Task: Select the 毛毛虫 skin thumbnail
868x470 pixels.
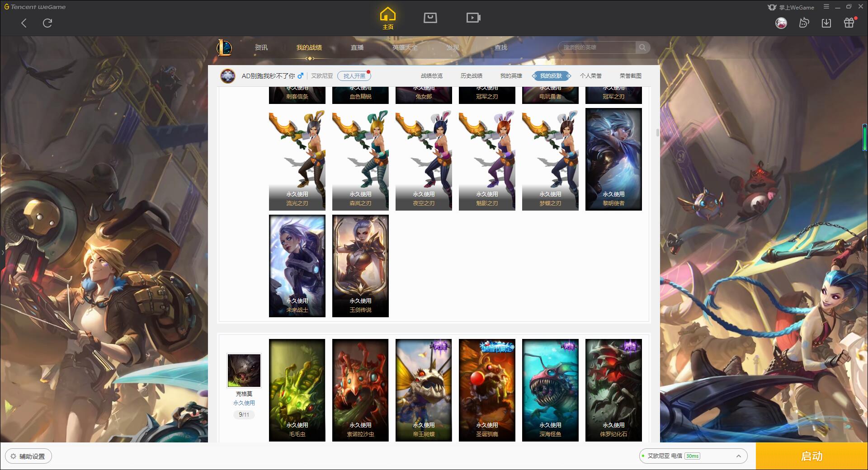Action: [x=297, y=390]
